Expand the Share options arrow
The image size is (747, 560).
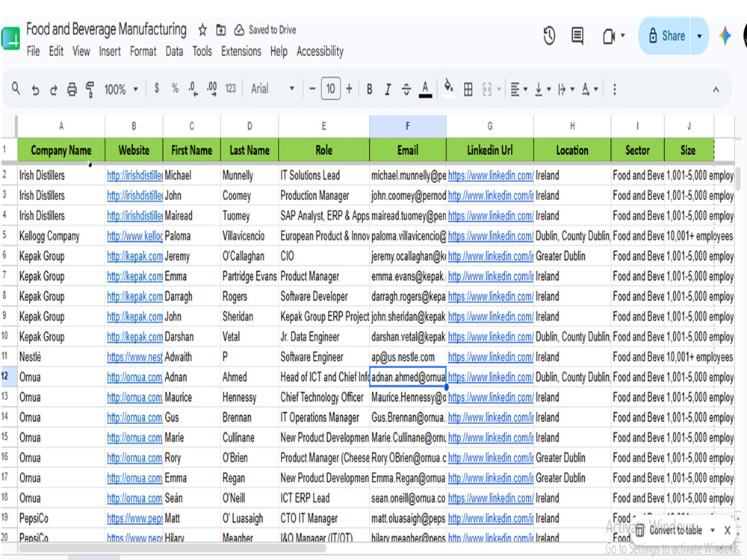point(699,36)
